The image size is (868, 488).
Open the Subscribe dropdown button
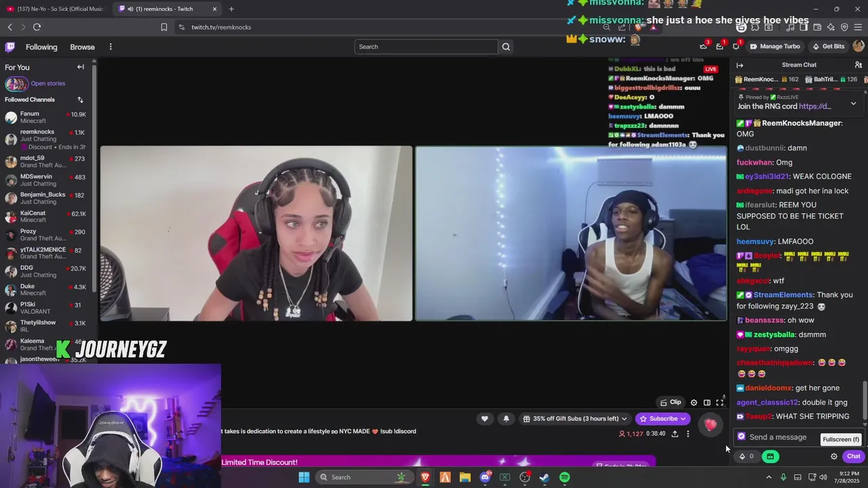pos(663,419)
